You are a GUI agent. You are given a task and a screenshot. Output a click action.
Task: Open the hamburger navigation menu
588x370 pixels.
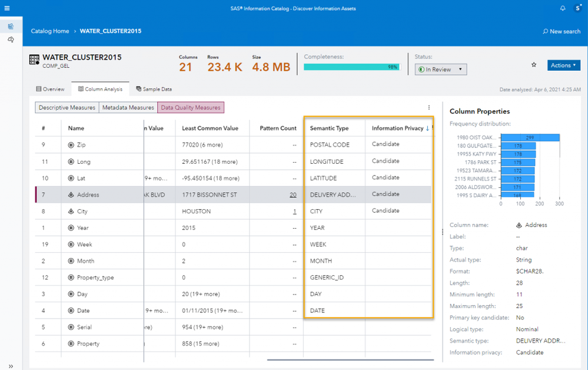[x=7, y=8]
